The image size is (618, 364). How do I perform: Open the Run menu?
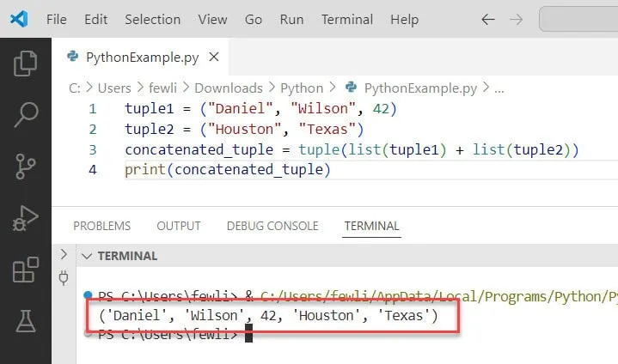pyautogui.click(x=291, y=19)
